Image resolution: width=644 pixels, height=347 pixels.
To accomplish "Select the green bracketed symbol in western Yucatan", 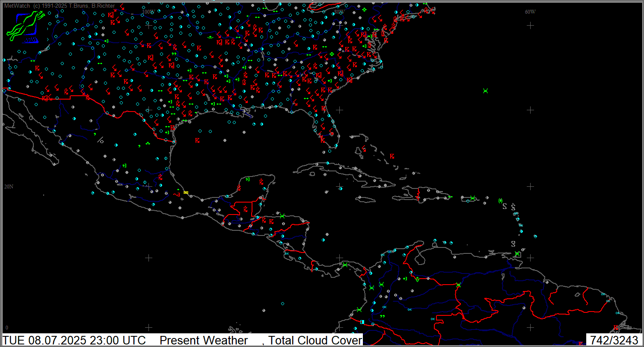I will (248, 179).
